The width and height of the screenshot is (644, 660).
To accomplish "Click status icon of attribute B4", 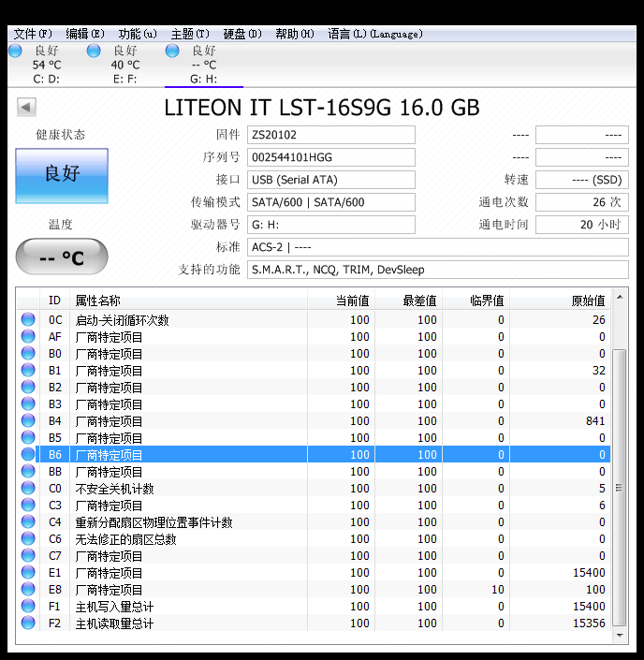I will pos(28,420).
